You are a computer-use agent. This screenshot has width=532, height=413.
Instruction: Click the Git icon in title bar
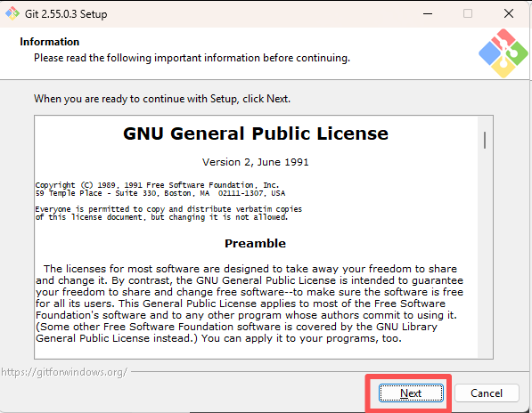[12, 13]
